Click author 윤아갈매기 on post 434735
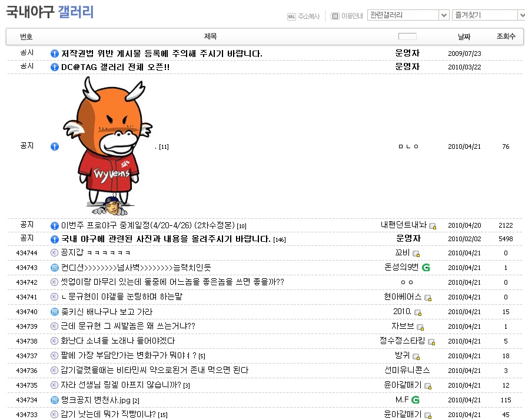Screen dimensions: 525x420 click(x=403, y=385)
